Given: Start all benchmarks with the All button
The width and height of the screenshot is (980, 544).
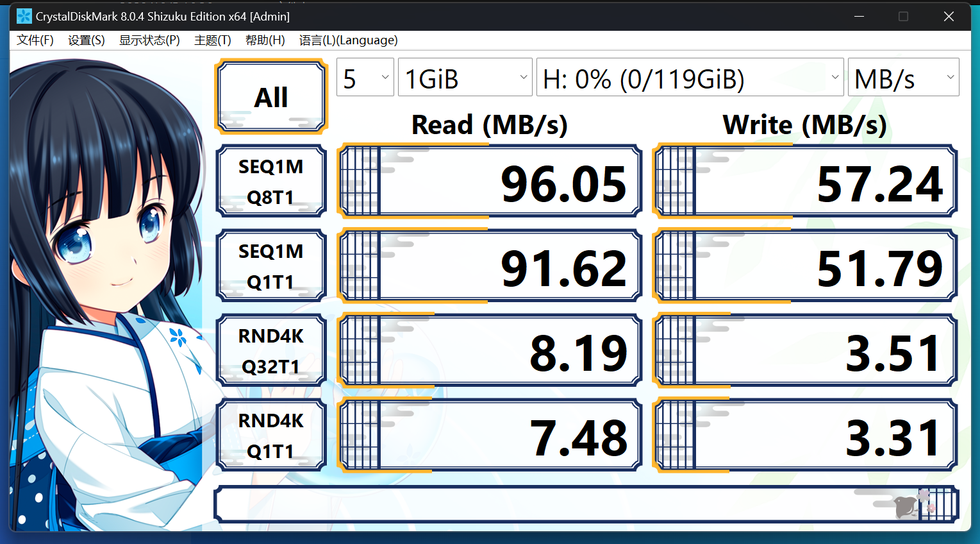Looking at the screenshot, I should click(x=271, y=96).
